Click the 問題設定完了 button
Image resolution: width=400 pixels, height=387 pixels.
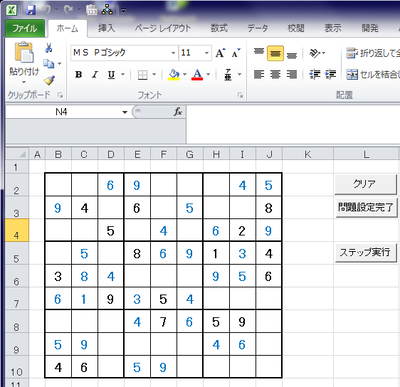click(366, 208)
